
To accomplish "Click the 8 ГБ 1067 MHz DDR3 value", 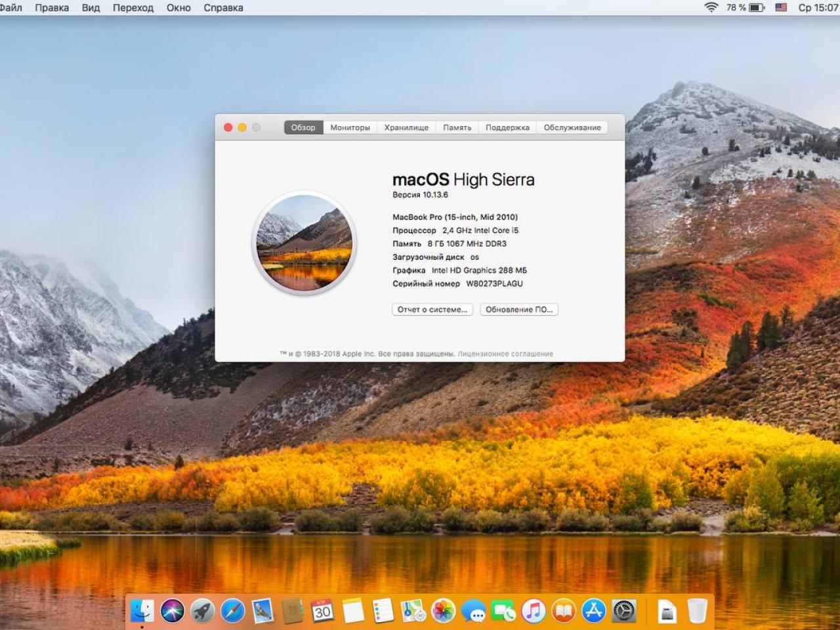I will (467, 243).
